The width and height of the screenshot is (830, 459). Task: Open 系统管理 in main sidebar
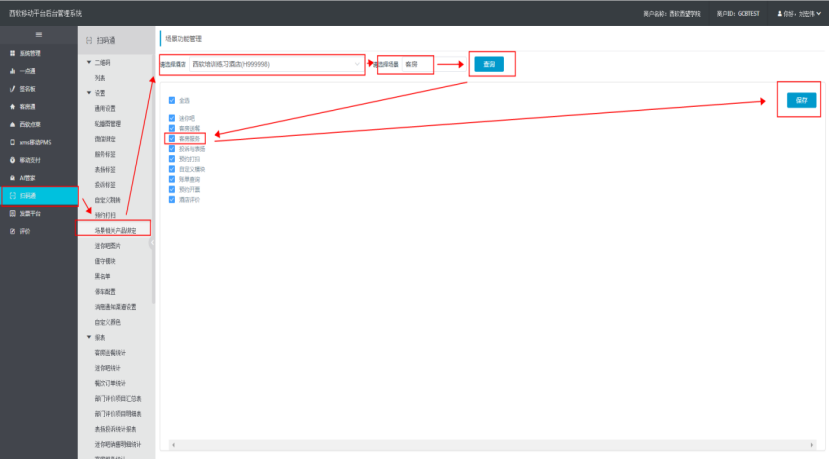(x=39, y=53)
